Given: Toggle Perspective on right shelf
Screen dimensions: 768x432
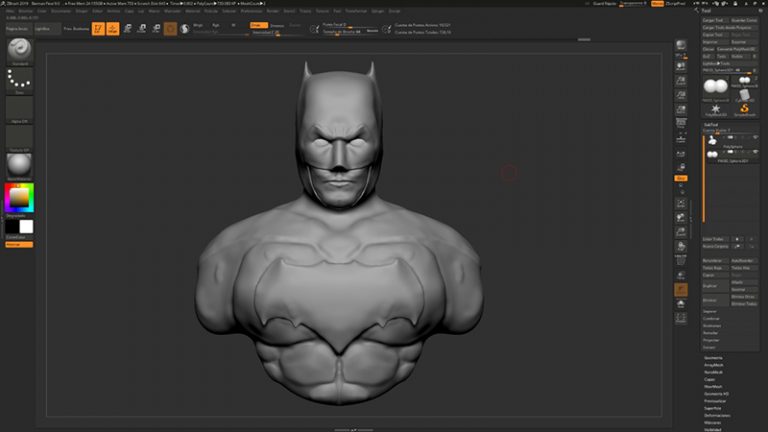Looking at the screenshot, I should coord(681,123).
